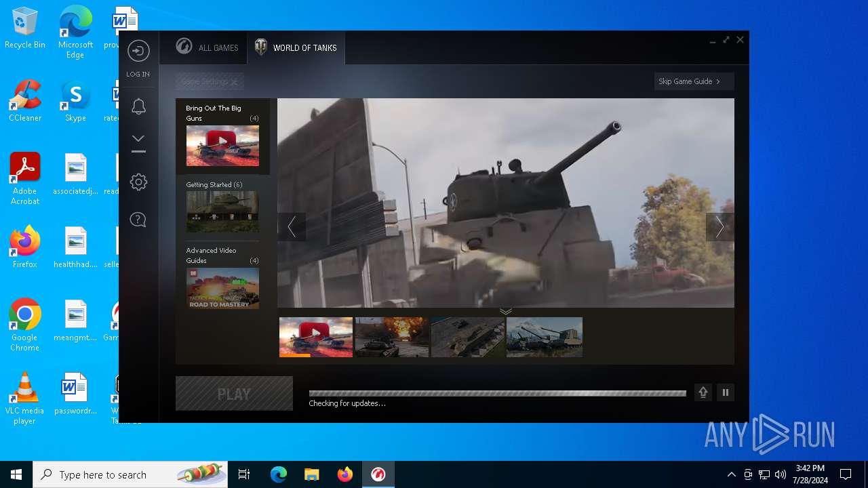Open Recycle Bin desktop icon
This screenshot has width=868, height=488.
(x=25, y=28)
